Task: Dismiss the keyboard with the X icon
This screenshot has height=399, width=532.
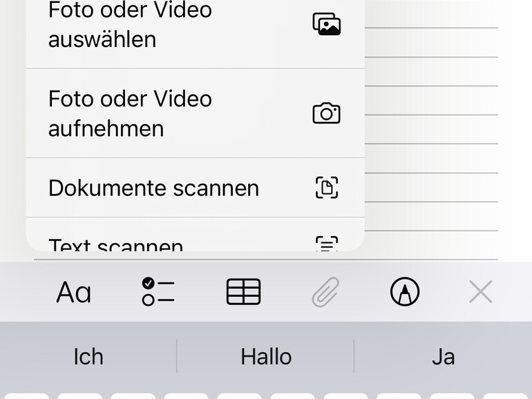Action: (480, 291)
